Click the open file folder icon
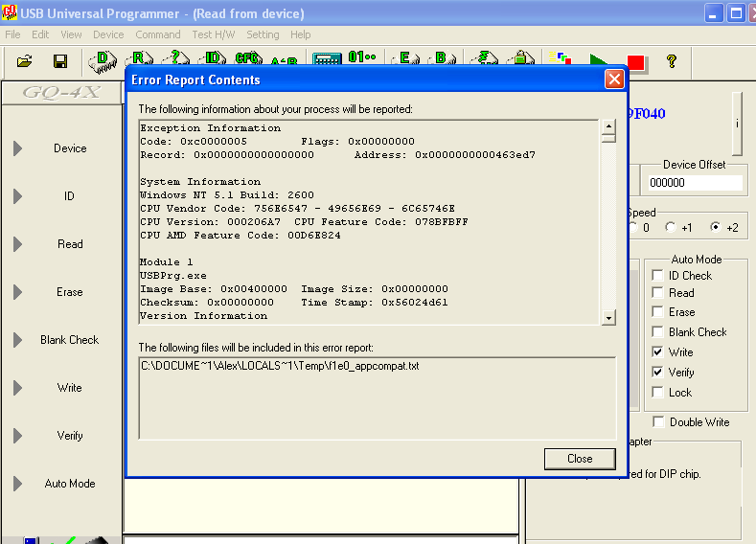Image resolution: width=756 pixels, height=544 pixels. pos(25,61)
